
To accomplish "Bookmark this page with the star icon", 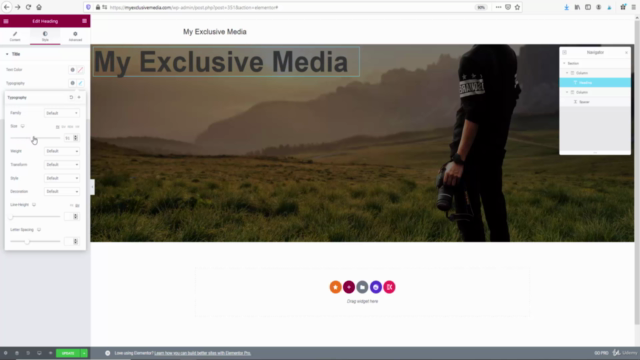I will tap(518, 7).
